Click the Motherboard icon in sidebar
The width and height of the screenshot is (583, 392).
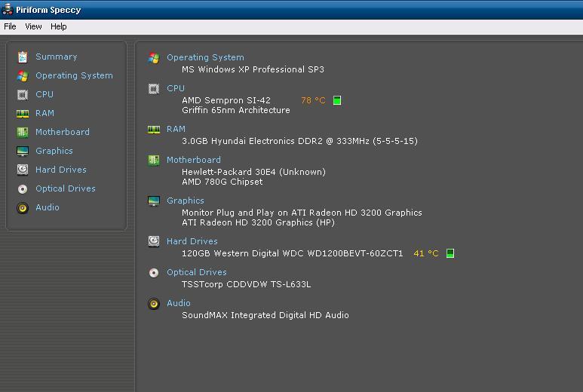23,132
